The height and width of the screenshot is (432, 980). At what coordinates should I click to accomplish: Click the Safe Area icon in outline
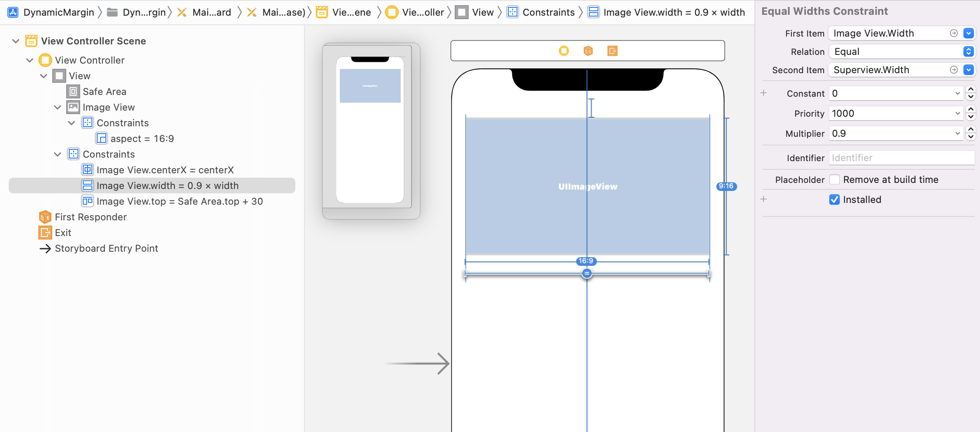73,91
